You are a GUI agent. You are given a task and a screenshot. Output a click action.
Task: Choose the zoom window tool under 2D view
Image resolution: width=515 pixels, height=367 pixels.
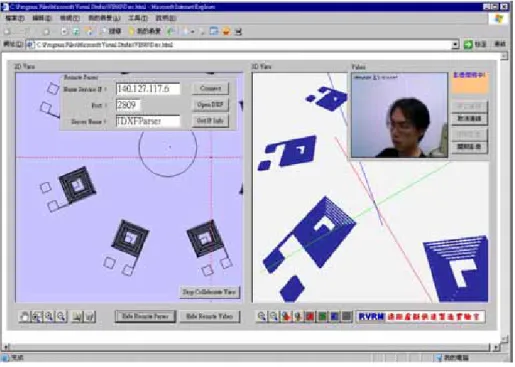37,316
